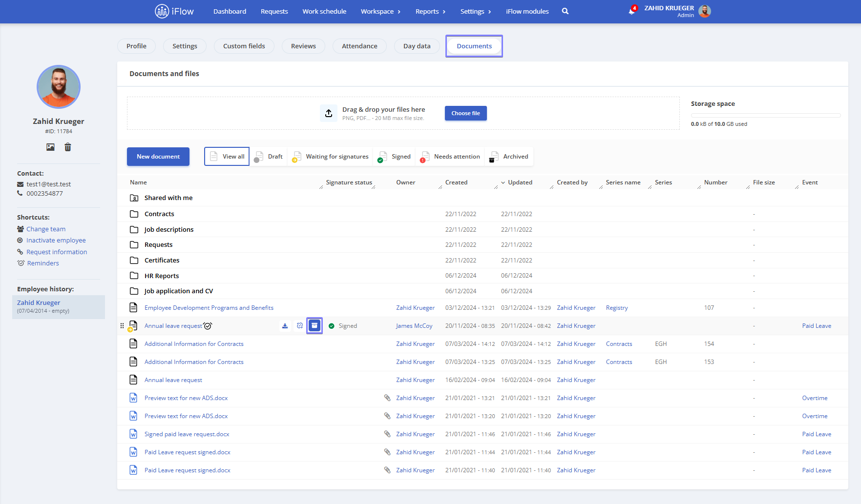Image resolution: width=861 pixels, height=504 pixels.
Task: Grab the drag handle of Annual leave request row
Action: (x=122, y=326)
